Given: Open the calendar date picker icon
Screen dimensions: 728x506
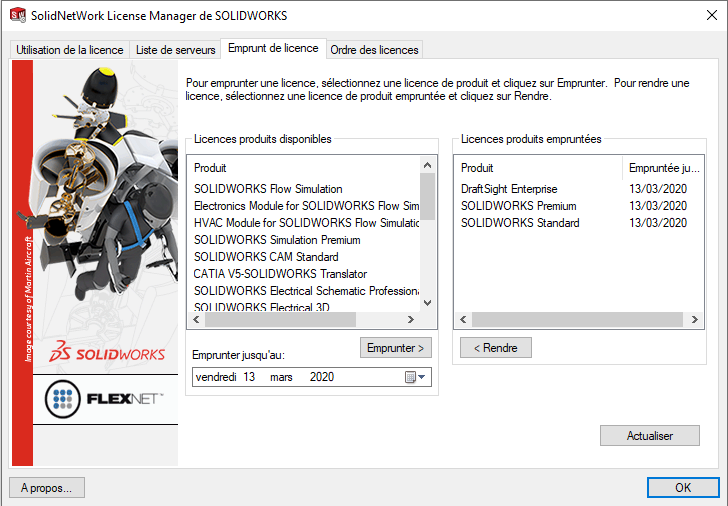Looking at the screenshot, I should pos(410,377).
